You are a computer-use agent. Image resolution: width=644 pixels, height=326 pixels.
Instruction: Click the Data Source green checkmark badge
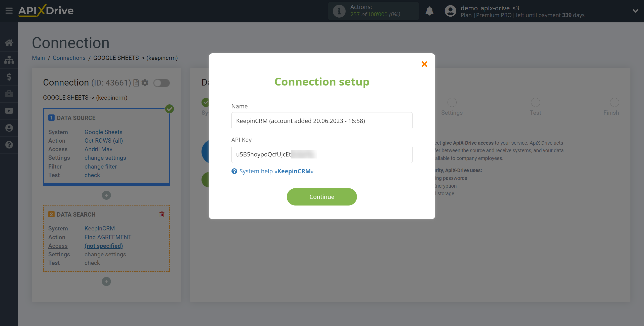click(170, 109)
